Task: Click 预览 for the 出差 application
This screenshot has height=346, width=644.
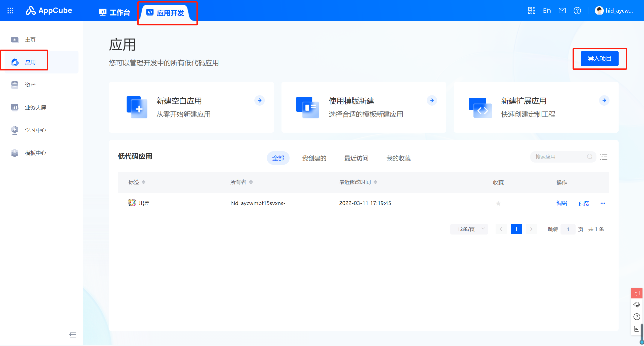Action: 584,203
